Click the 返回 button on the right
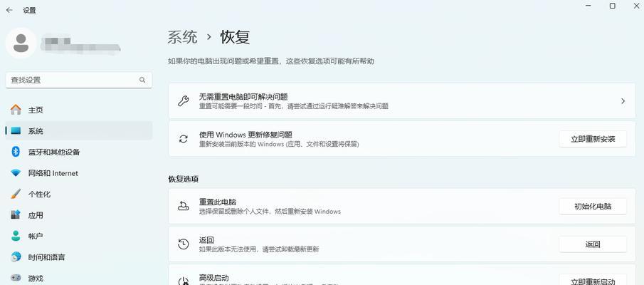The image size is (644, 285). tap(593, 244)
